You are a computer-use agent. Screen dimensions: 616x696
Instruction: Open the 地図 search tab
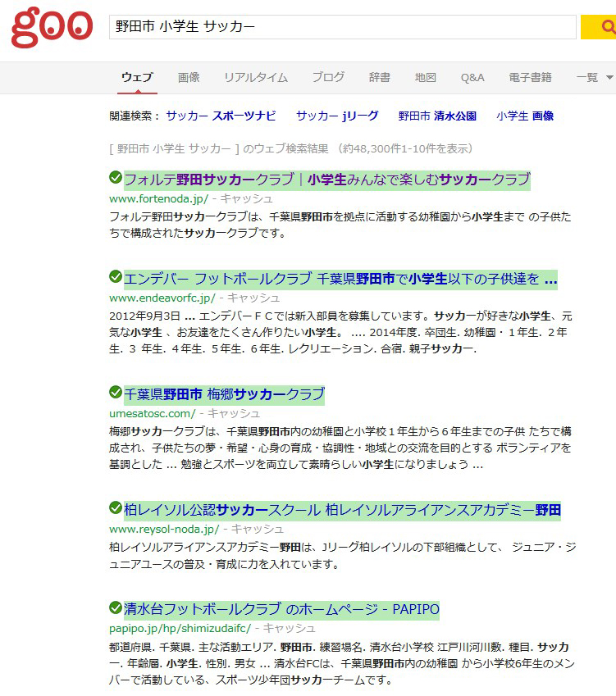[426, 78]
